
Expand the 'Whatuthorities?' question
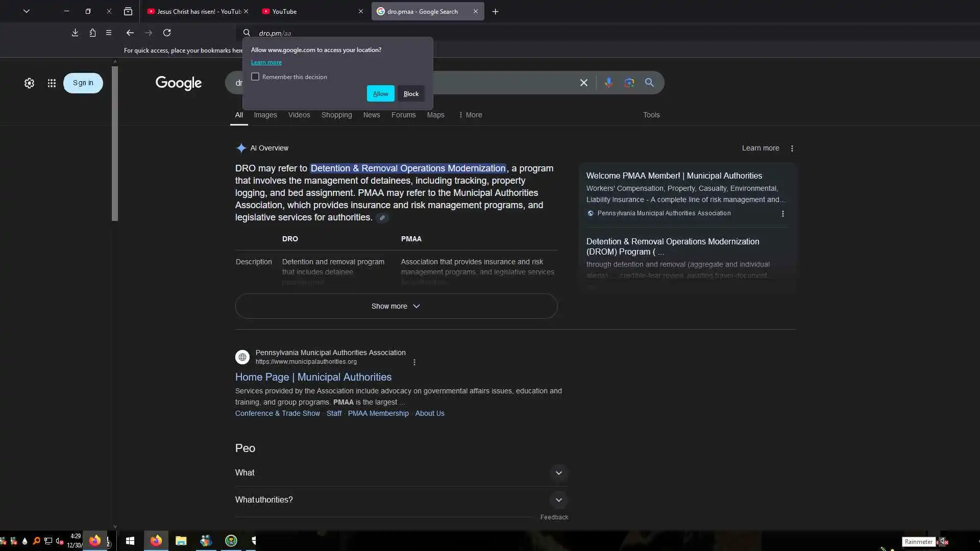pyautogui.click(x=558, y=500)
